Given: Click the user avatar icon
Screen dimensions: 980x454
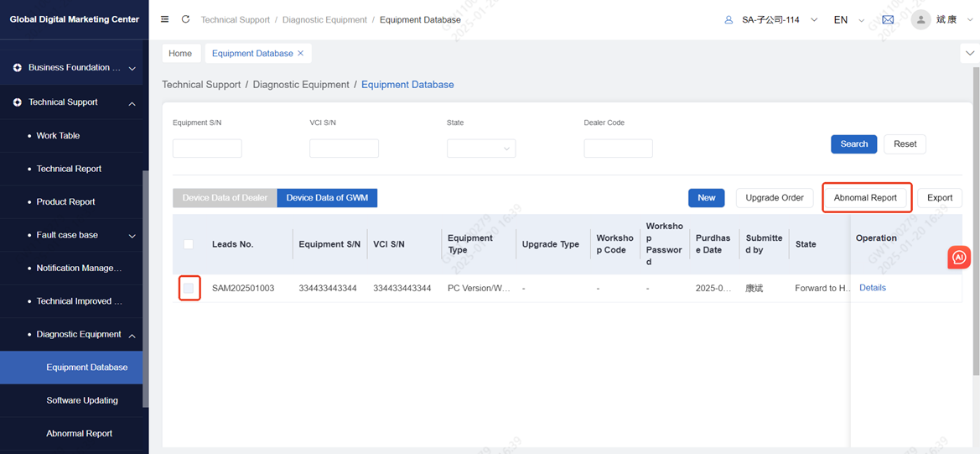Looking at the screenshot, I should [x=922, y=19].
